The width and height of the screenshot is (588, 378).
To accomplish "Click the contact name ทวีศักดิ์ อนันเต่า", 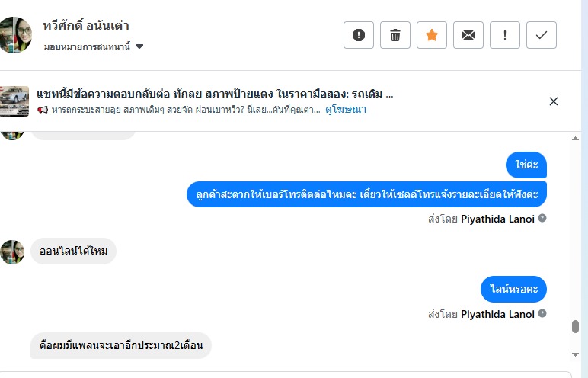I will click(x=86, y=26).
